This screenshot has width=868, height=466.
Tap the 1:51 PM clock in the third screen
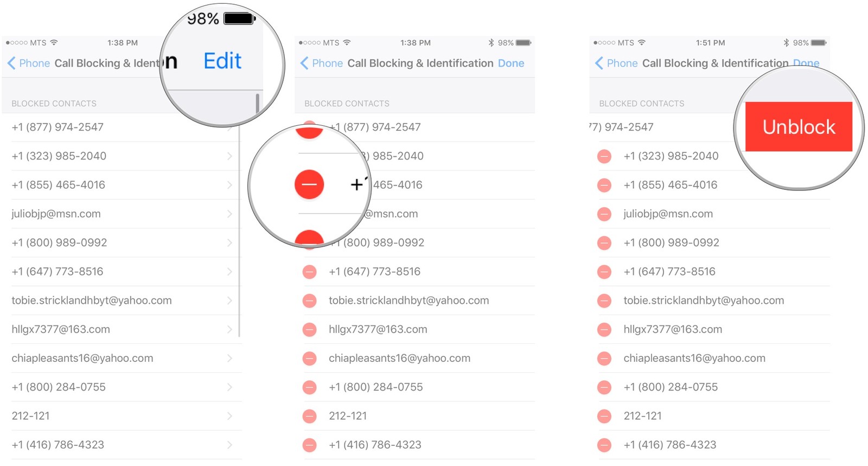710,43
